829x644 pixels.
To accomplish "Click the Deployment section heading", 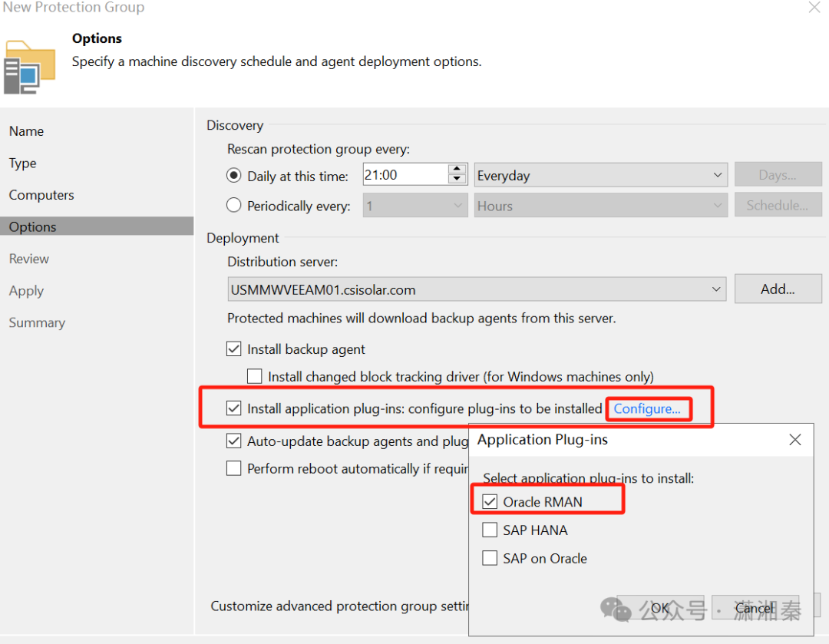I will (243, 238).
